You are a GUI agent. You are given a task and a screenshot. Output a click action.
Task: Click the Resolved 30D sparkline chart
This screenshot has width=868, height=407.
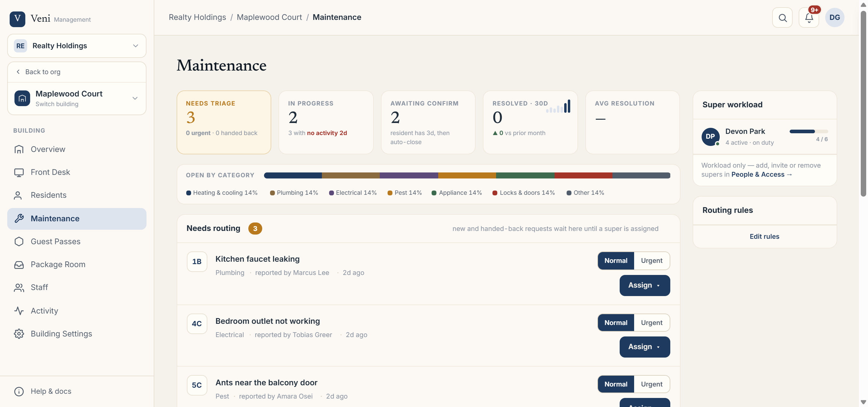click(x=558, y=106)
